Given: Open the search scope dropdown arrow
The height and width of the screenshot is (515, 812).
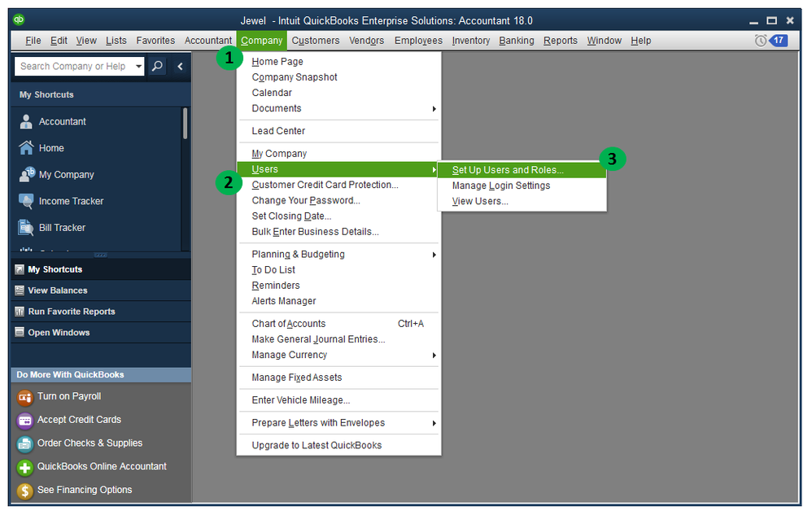Looking at the screenshot, I should point(138,66).
